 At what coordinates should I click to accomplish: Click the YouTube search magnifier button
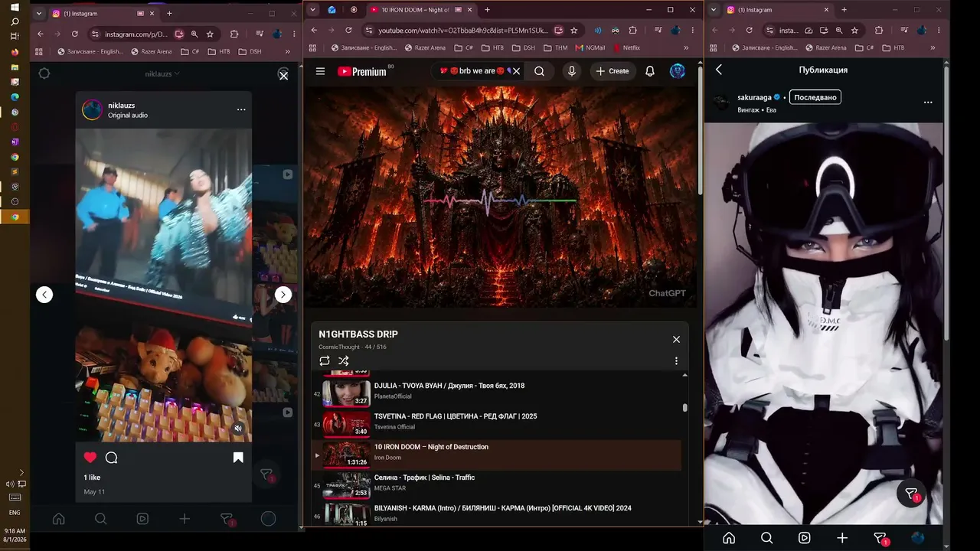click(539, 71)
